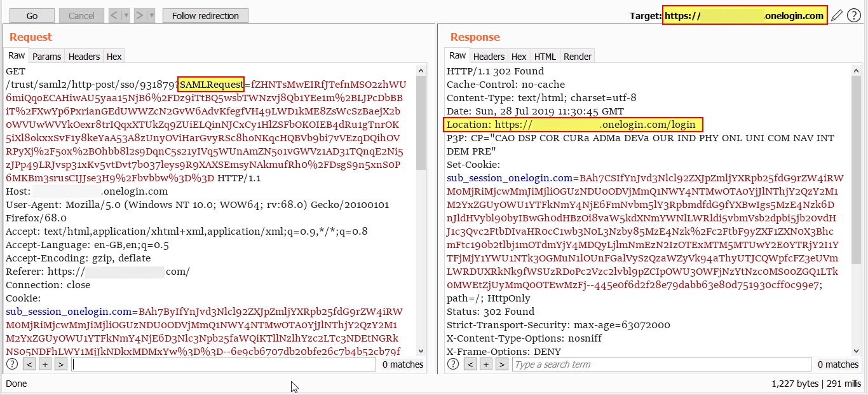
Task: Go forward in request history
Action: click(x=139, y=16)
